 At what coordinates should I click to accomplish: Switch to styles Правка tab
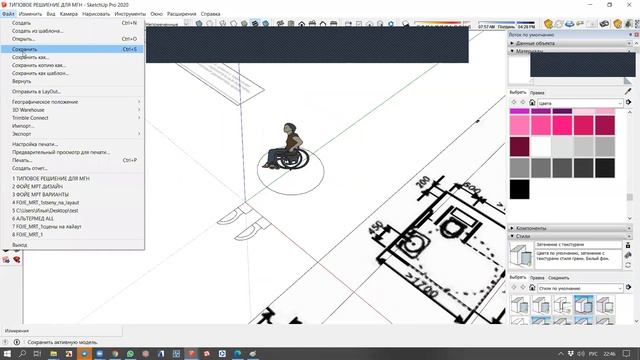point(537,278)
